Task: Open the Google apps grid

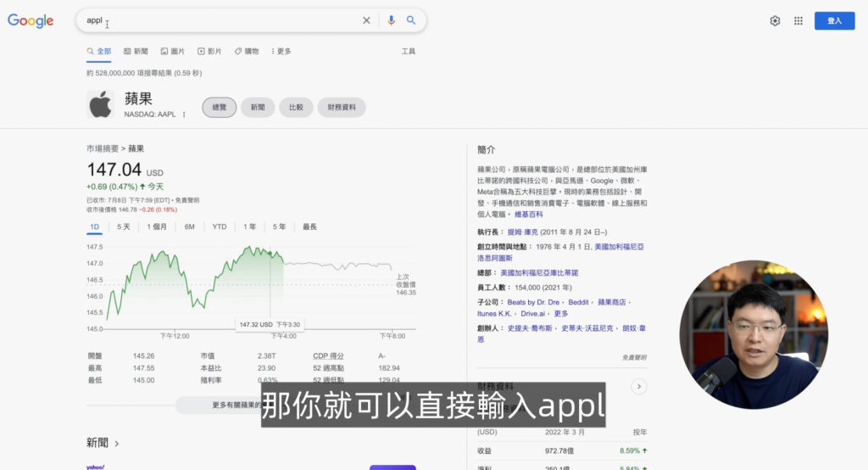Action: point(798,21)
